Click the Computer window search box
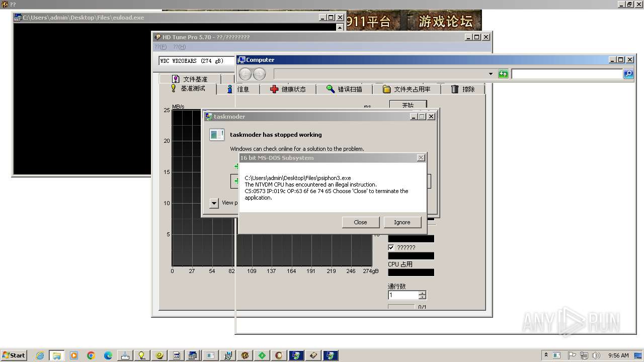Viewport: 644px width, 362px height. click(x=567, y=74)
